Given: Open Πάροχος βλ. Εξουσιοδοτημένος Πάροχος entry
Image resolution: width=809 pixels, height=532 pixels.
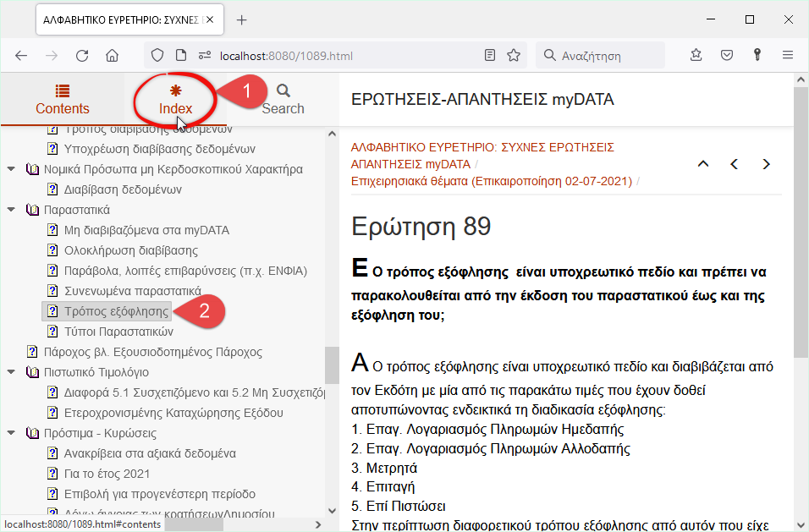Looking at the screenshot, I should tap(152, 352).
